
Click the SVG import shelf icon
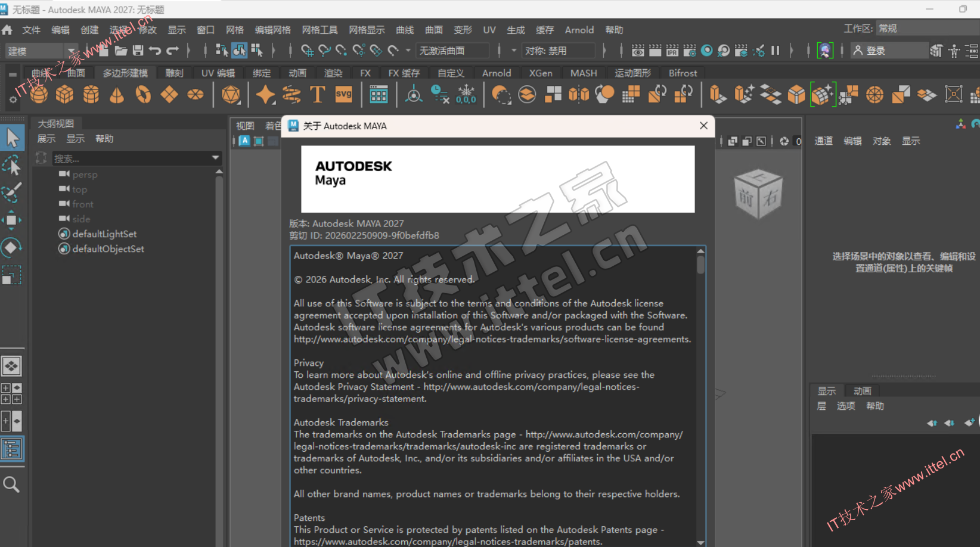[x=344, y=94]
